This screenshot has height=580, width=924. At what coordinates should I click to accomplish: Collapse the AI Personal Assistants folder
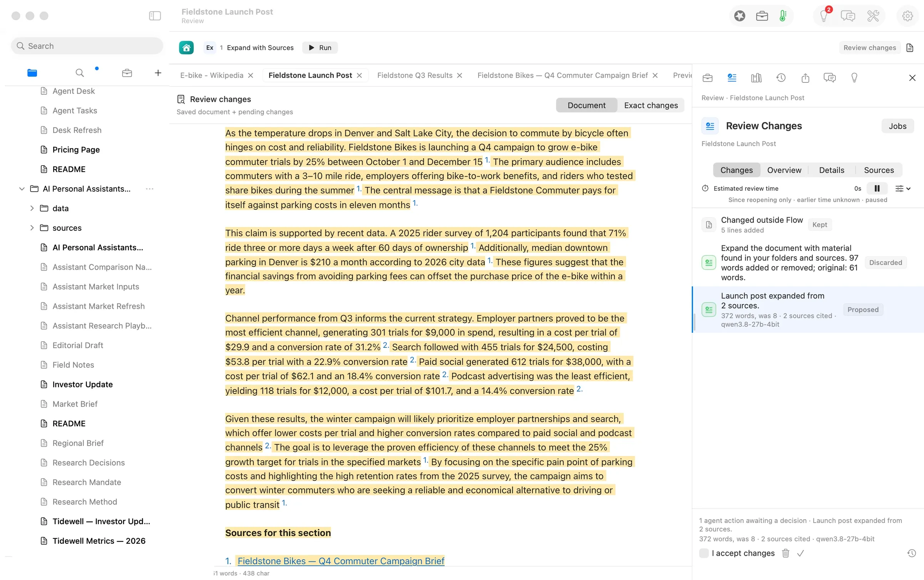click(x=22, y=189)
